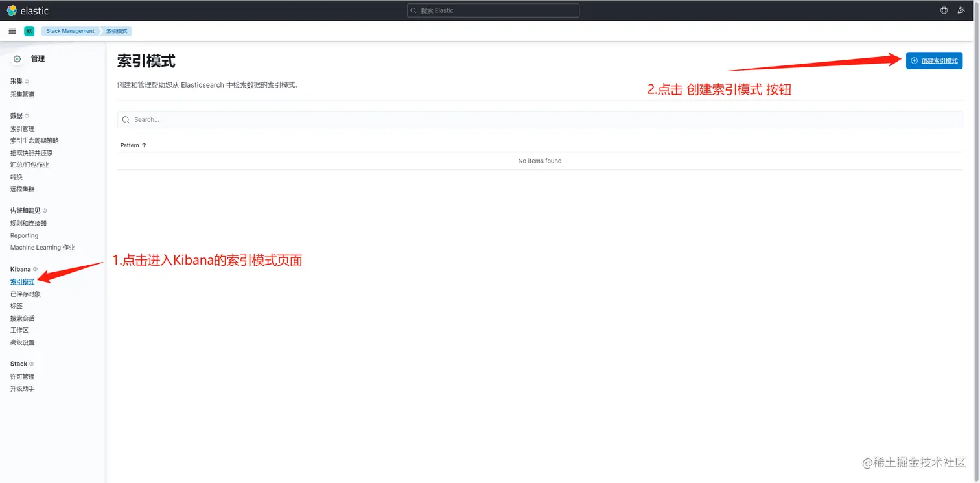The width and height of the screenshot is (980, 483).
Task: Click the gear icon beside 管理
Action: tap(17, 58)
